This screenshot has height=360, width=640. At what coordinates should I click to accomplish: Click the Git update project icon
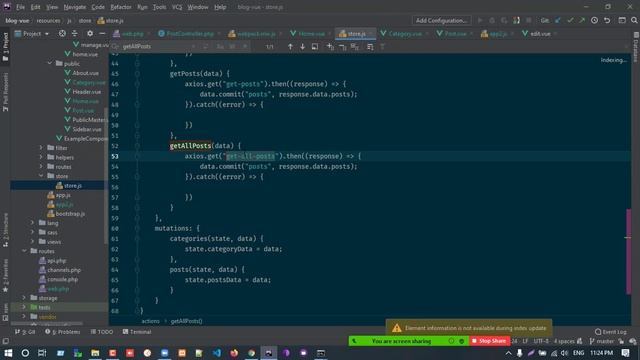558,20
